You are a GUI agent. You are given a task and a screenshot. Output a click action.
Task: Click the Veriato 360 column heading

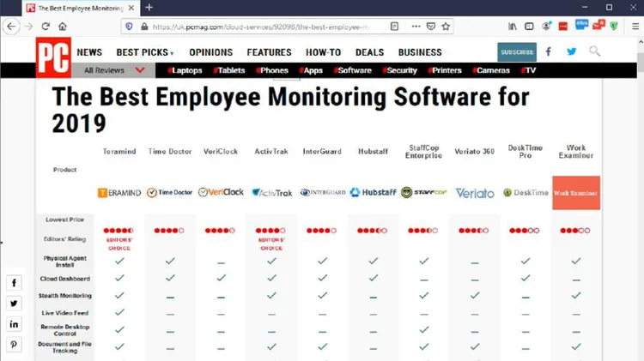point(474,152)
